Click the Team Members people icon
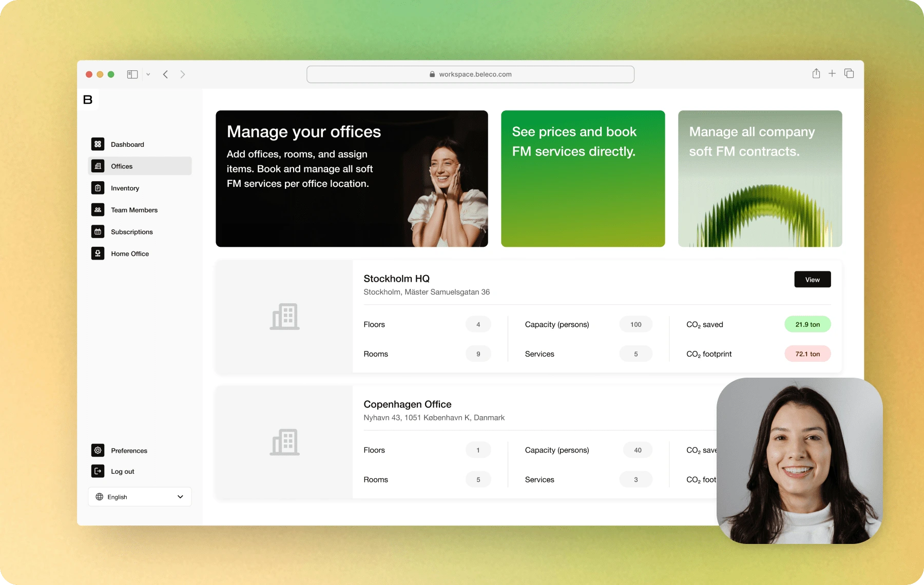The height and width of the screenshot is (585, 924). tap(98, 210)
